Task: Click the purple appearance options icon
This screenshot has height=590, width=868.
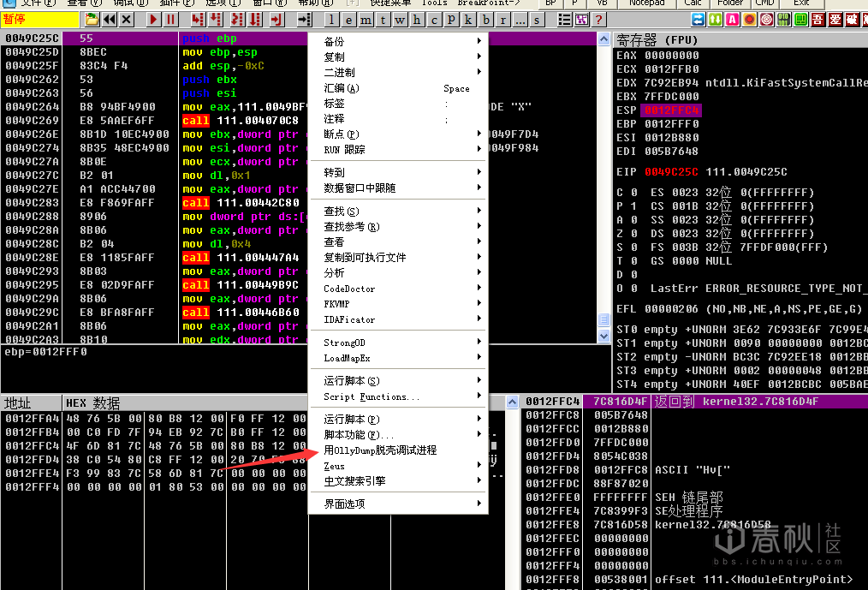Action: point(581,20)
